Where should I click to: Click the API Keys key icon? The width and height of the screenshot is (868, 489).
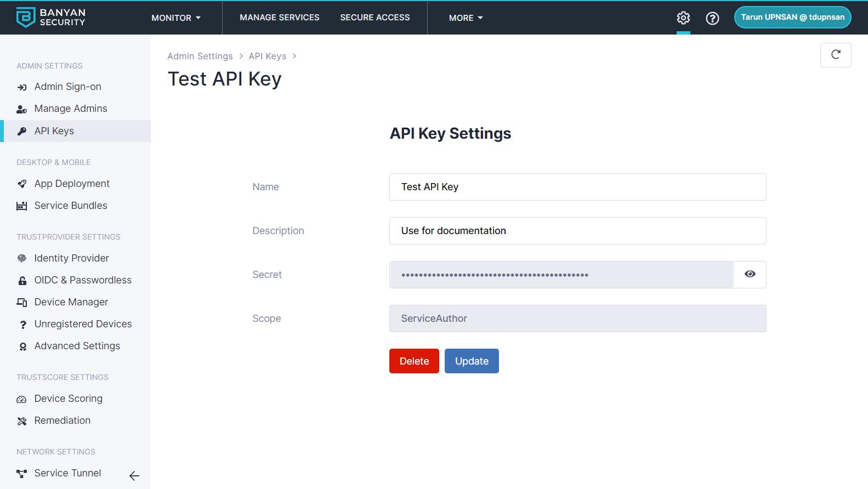tap(22, 131)
